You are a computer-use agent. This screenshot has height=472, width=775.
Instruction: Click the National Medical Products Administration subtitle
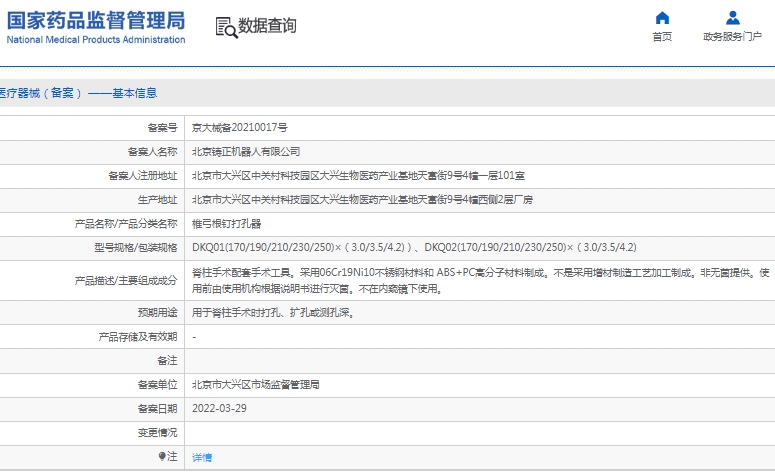[x=96, y=40]
